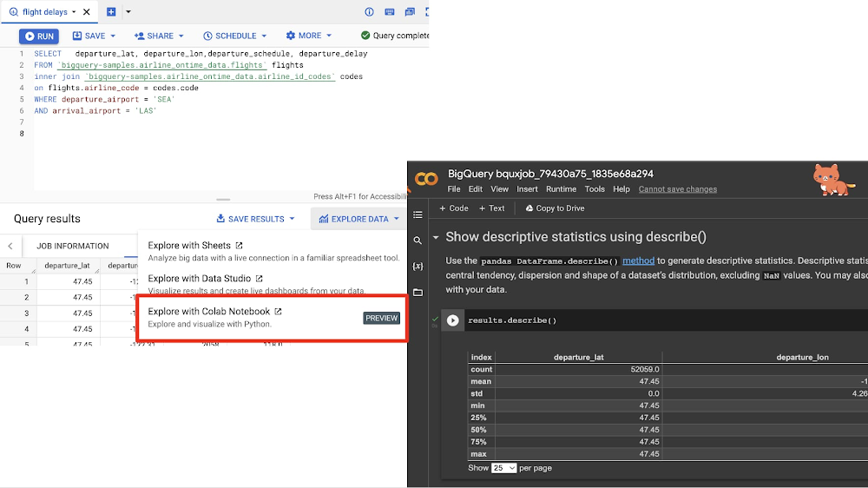Screen dimensions: 868x488
Task: Click Copy to Drive button
Action: click(555, 208)
